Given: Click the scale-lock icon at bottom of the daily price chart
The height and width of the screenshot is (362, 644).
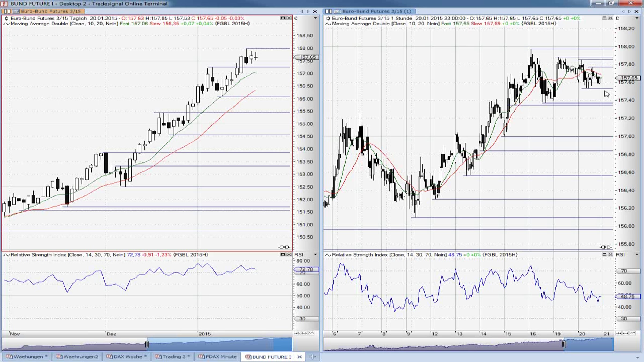Looking at the screenshot, I should [x=284, y=247].
